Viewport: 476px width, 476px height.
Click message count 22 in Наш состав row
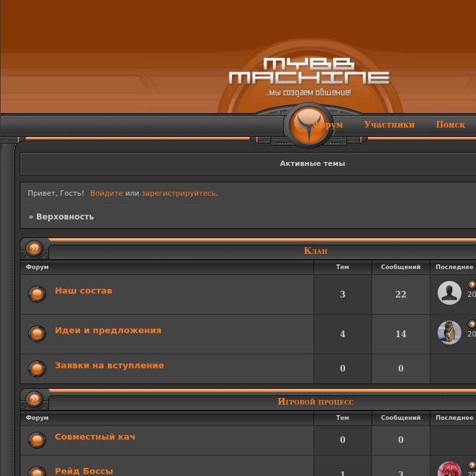(x=401, y=294)
